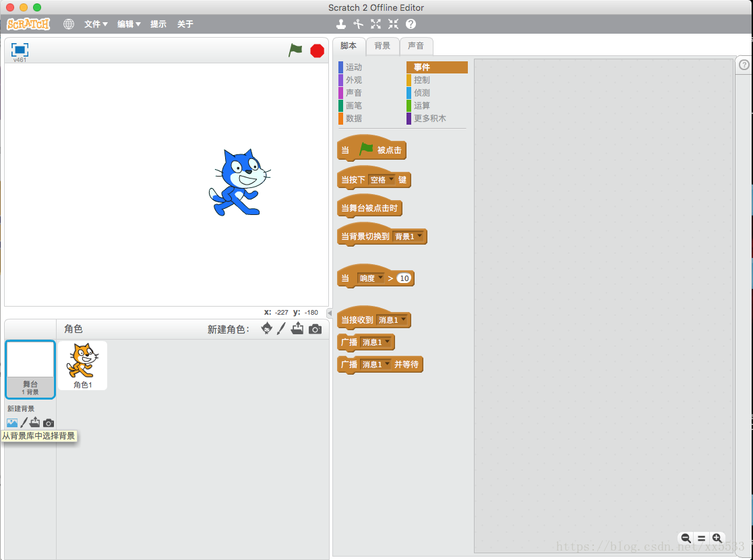The image size is (753, 560).
Task: Click the green flag to start
Action: point(295,50)
